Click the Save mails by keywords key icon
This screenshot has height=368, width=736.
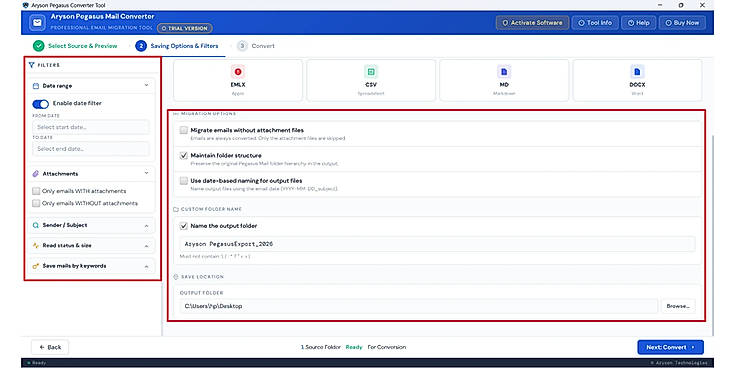[35, 266]
